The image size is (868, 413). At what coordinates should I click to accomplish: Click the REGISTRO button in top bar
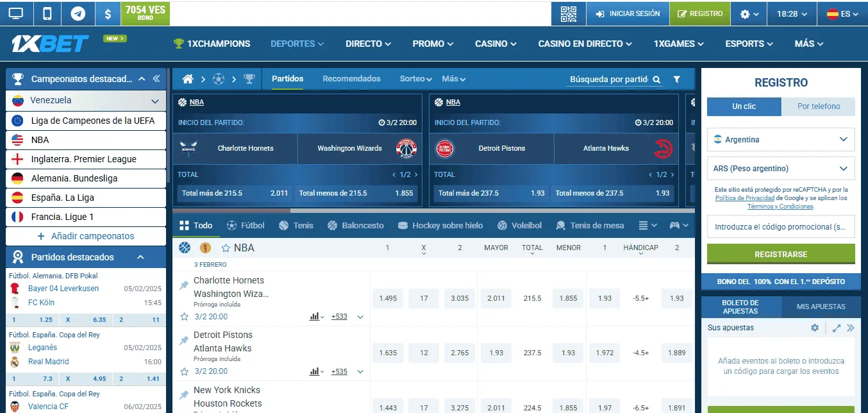[x=700, y=13]
